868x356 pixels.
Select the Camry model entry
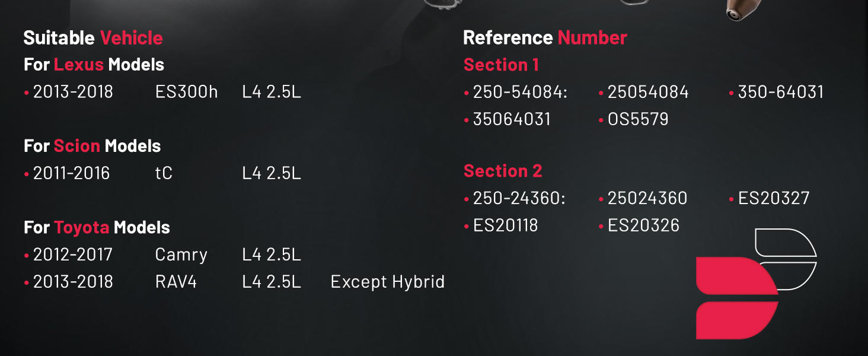pos(181,255)
